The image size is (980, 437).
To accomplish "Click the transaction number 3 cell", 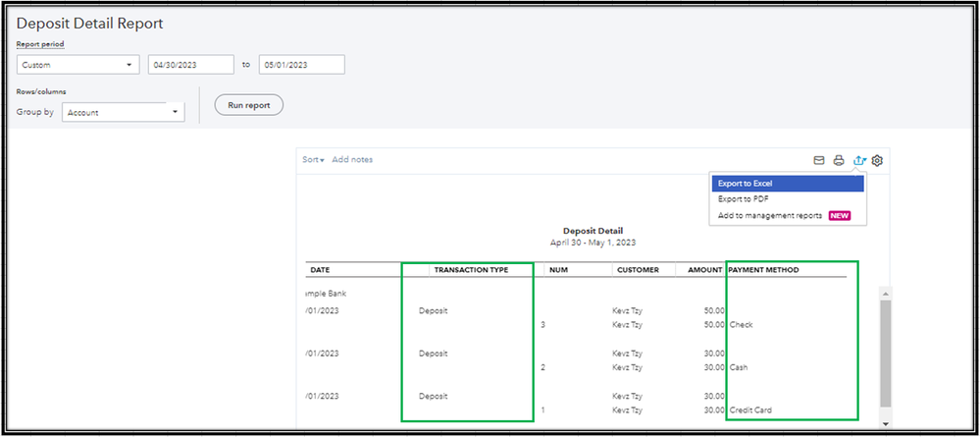I will click(543, 325).
